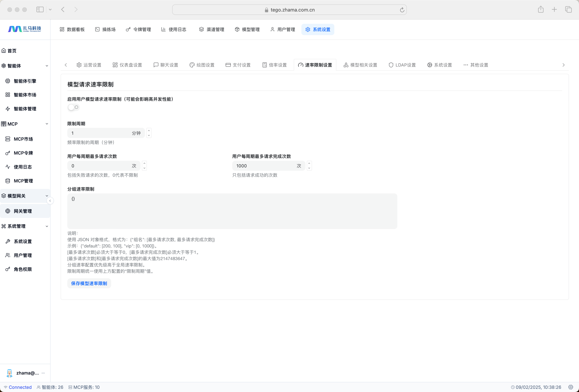
Task: Increase 限制周期 value with up stepper
Action: [x=149, y=131]
